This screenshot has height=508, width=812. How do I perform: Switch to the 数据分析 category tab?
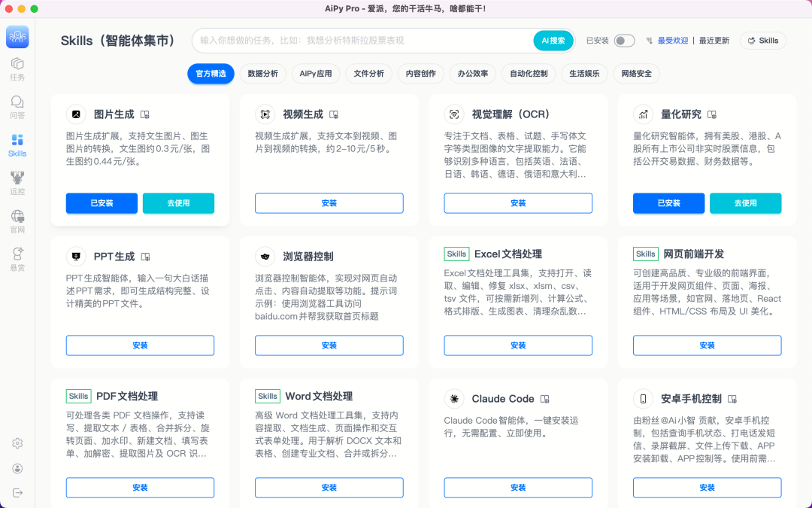(x=263, y=74)
